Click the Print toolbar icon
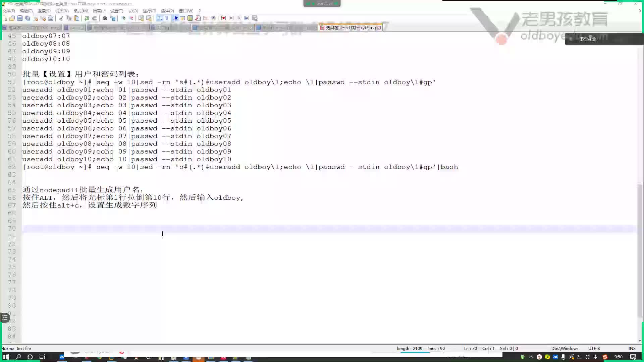The image size is (644, 362). pos(51,18)
